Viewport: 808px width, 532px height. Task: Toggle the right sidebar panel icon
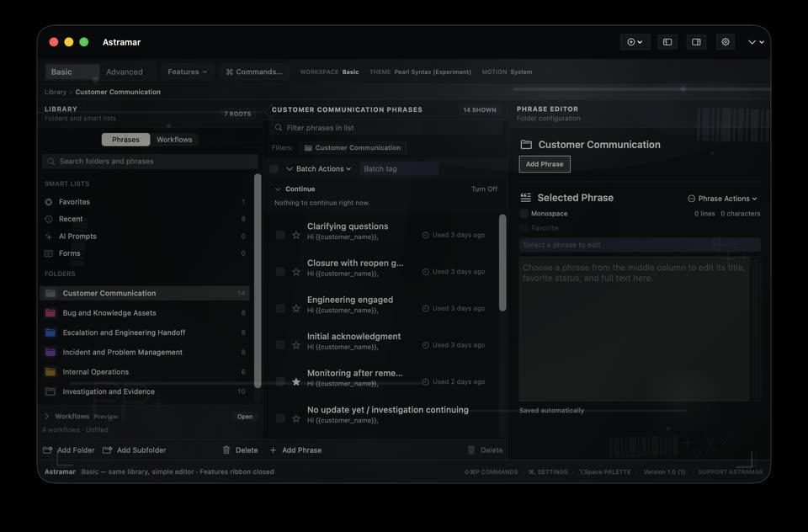[x=696, y=42]
